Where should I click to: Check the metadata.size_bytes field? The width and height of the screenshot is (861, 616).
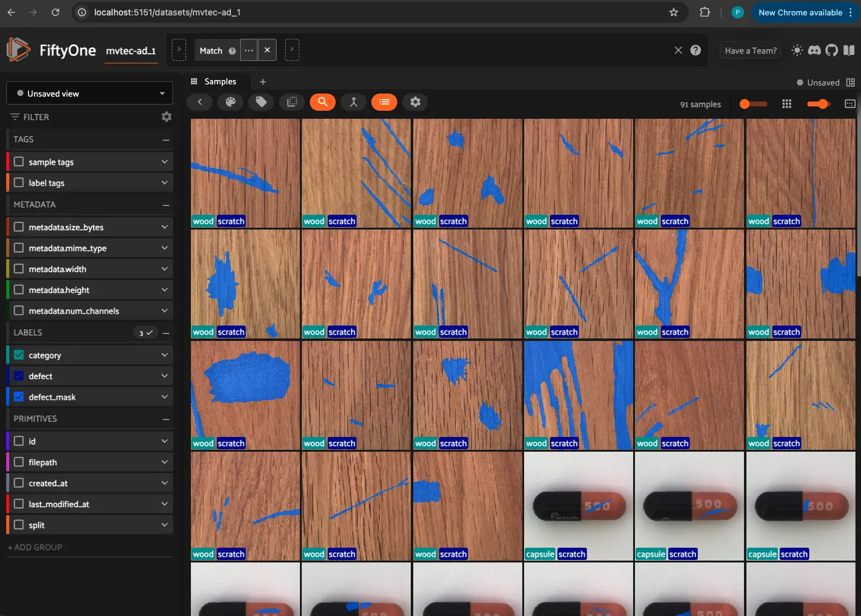click(x=19, y=227)
